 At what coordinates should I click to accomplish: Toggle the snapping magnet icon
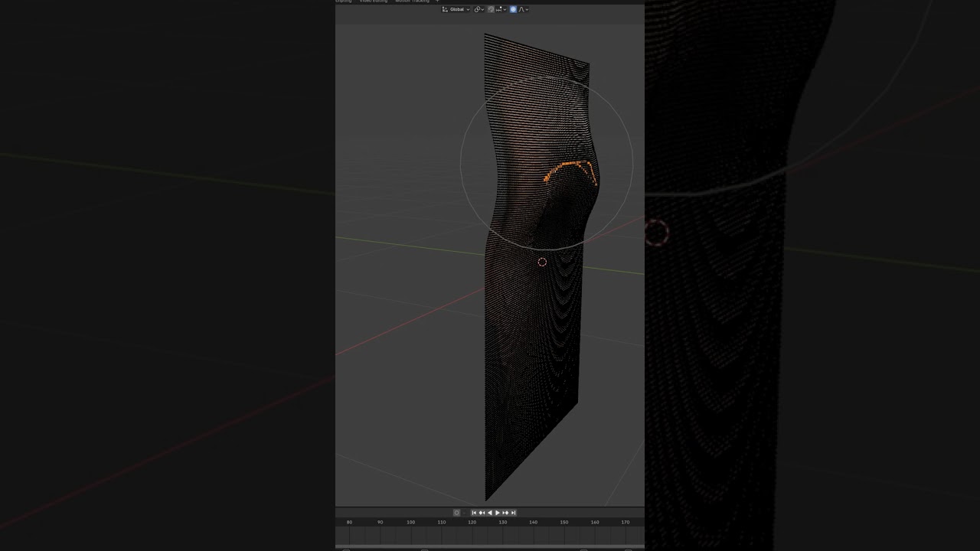491,9
